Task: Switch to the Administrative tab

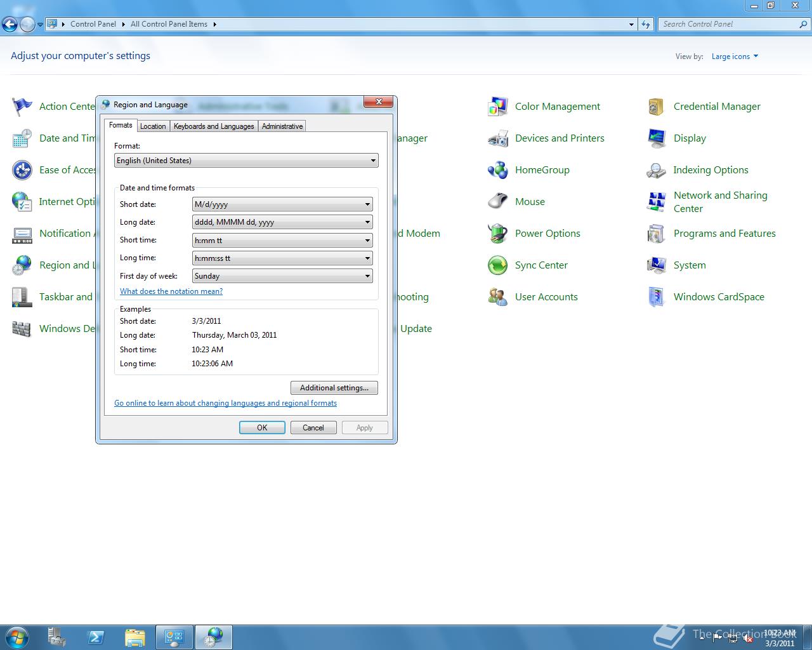Action: [x=282, y=126]
